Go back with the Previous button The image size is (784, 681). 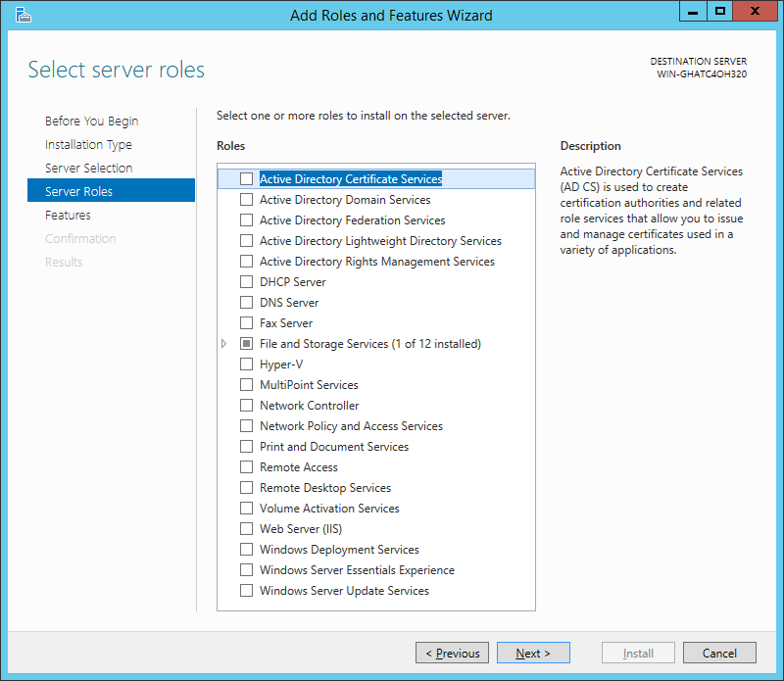point(452,653)
